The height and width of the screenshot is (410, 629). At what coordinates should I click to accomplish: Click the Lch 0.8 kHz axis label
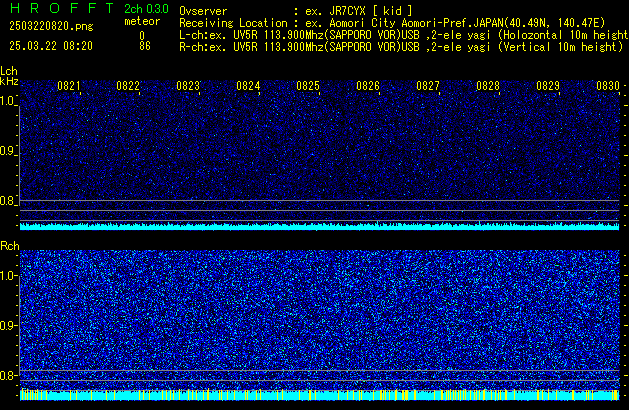[8, 201]
